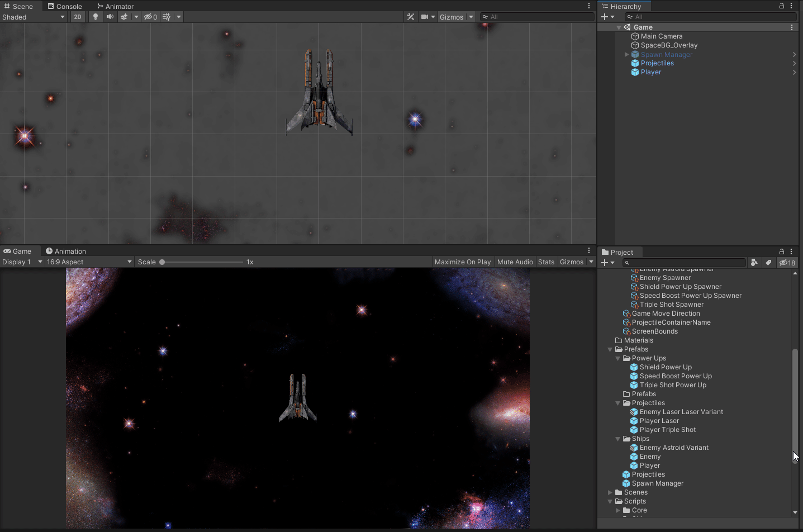Toggle scene audio speaker button
The width and height of the screenshot is (803, 532).
pos(110,17)
